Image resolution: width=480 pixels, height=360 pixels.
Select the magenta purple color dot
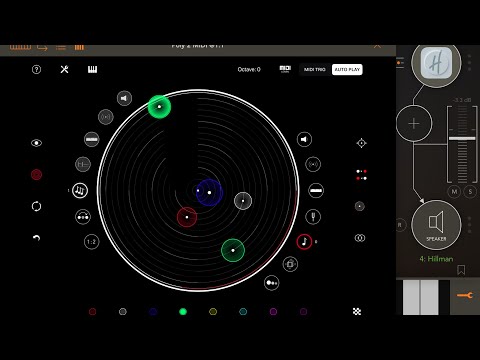273,311
